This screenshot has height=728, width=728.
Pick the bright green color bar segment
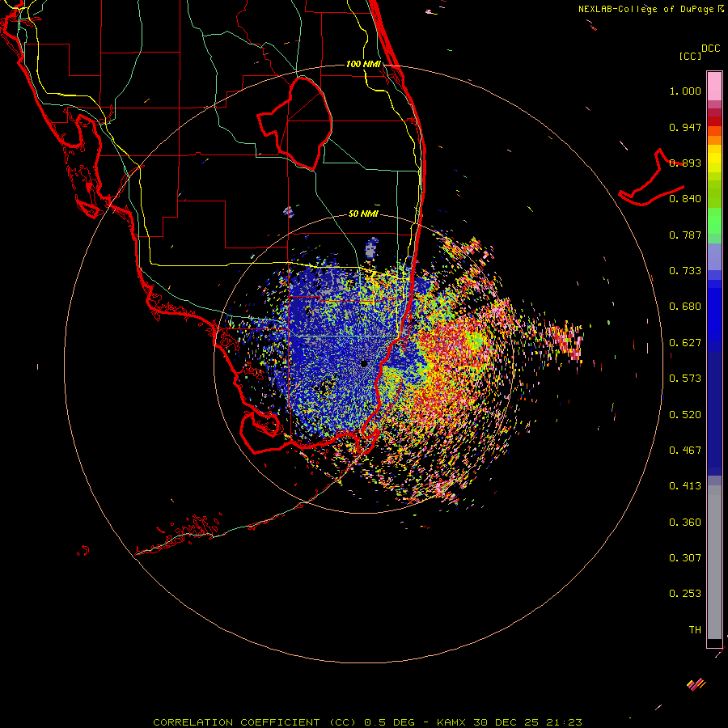coord(714,221)
